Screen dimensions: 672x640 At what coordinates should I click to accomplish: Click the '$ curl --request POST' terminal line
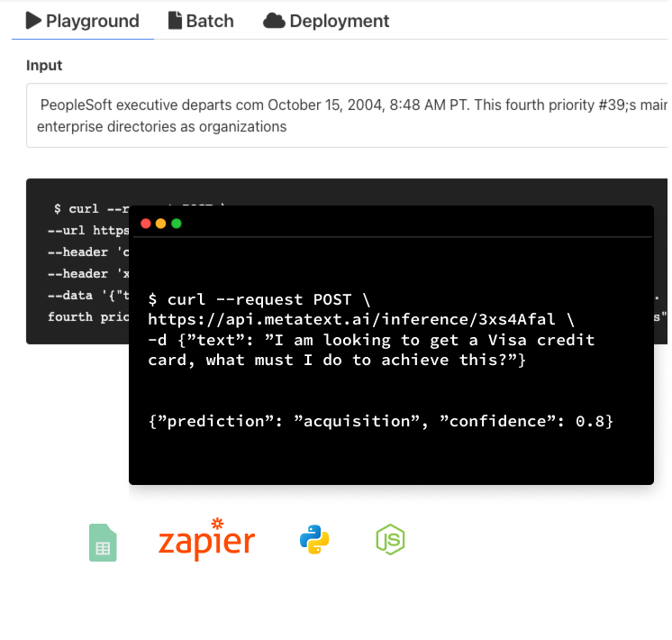click(259, 299)
